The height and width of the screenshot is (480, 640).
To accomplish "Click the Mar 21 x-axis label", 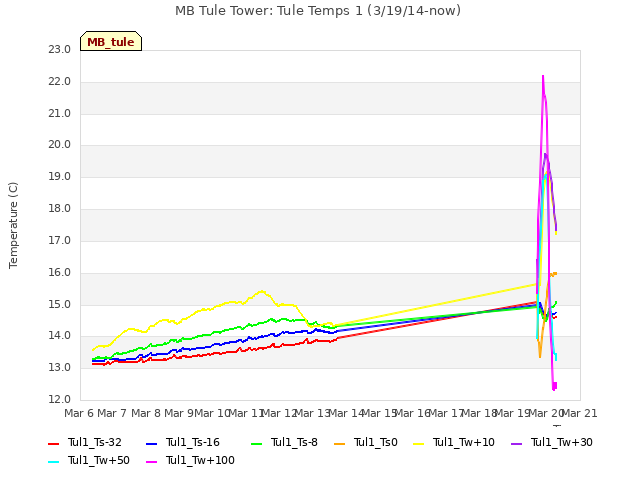I will click(x=580, y=413).
